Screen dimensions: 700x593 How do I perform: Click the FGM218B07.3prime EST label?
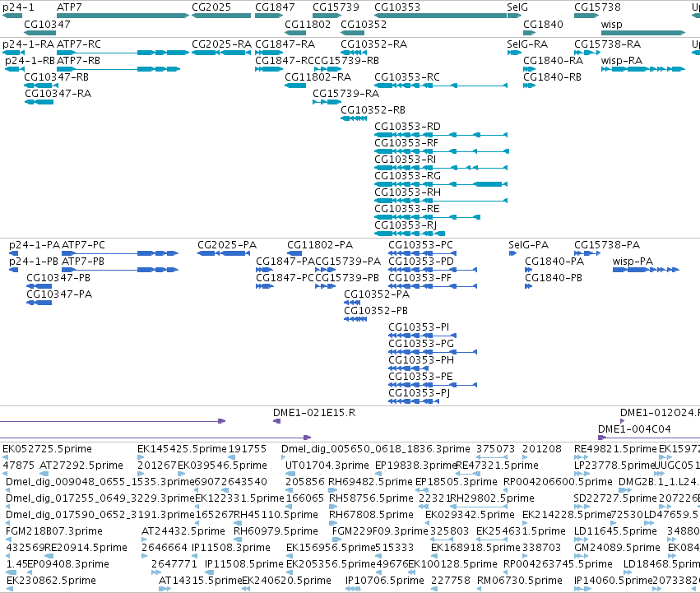point(54,531)
